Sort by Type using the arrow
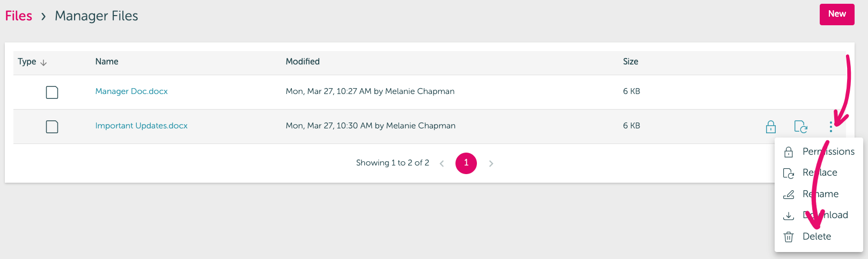 pyautogui.click(x=43, y=62)
